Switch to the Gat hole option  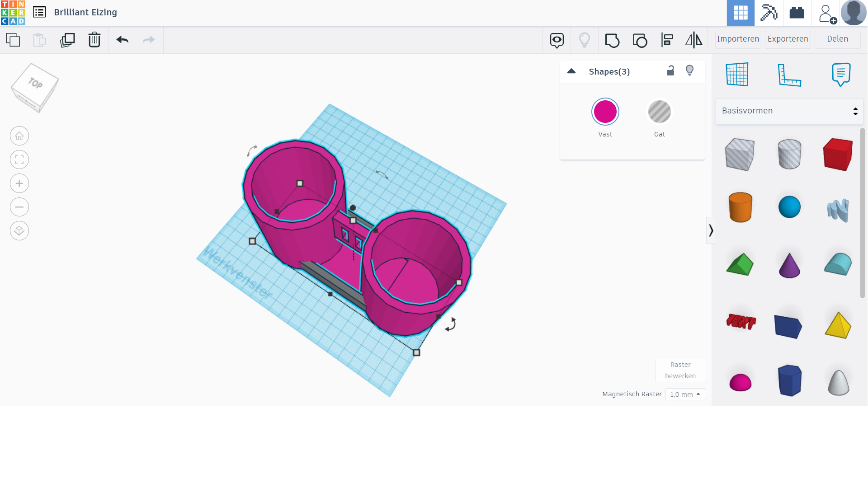659,112
